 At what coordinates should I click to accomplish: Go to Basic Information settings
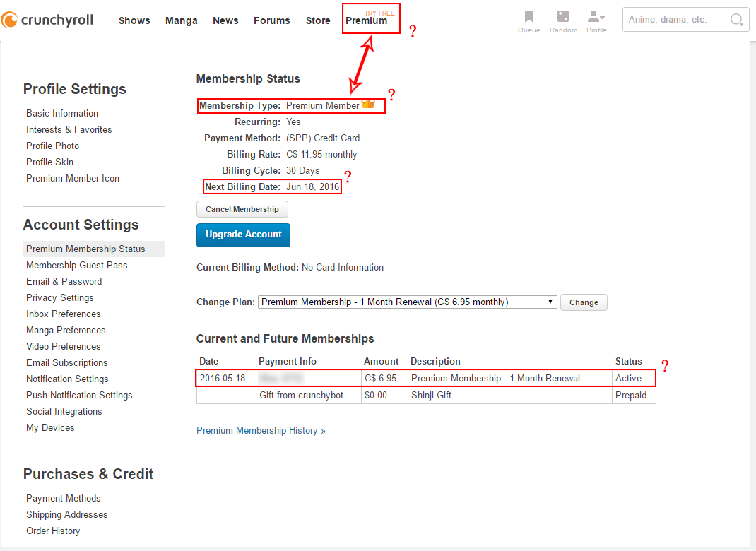62,113
